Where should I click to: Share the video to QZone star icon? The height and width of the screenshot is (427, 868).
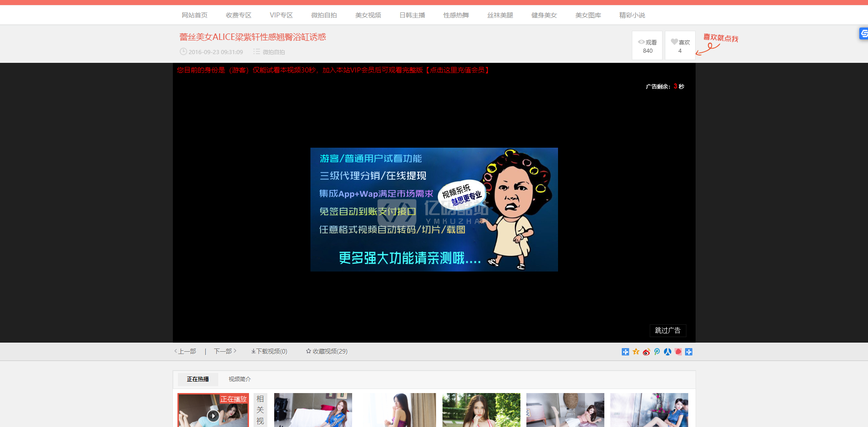636,352
